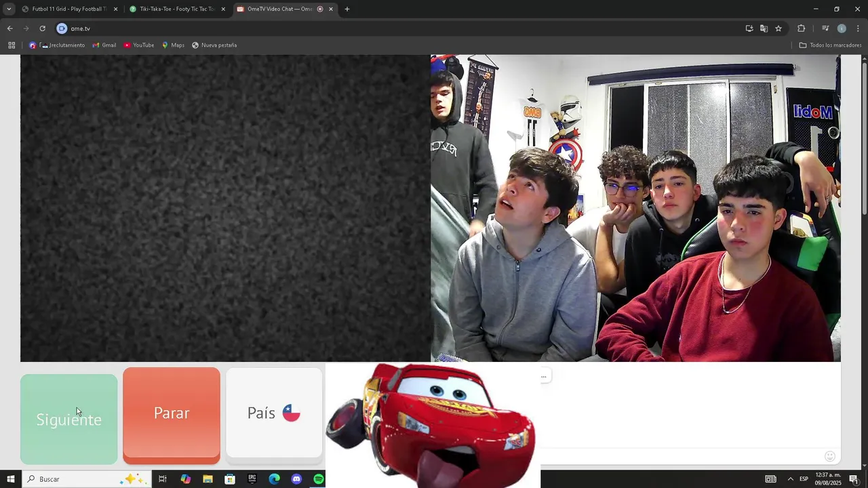Viewport: 868px width, 488px height.
Task: Open the reclutamiento bookmark
Action: 57,45
